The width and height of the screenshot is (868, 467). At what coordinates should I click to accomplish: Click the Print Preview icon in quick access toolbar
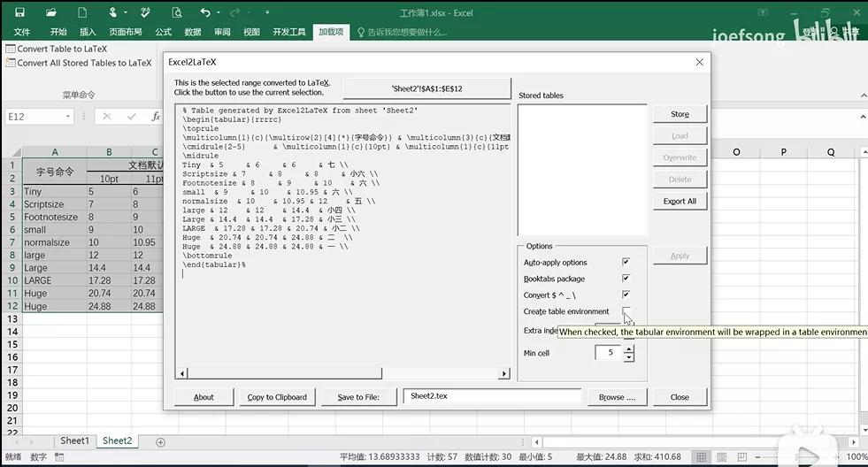177,12
